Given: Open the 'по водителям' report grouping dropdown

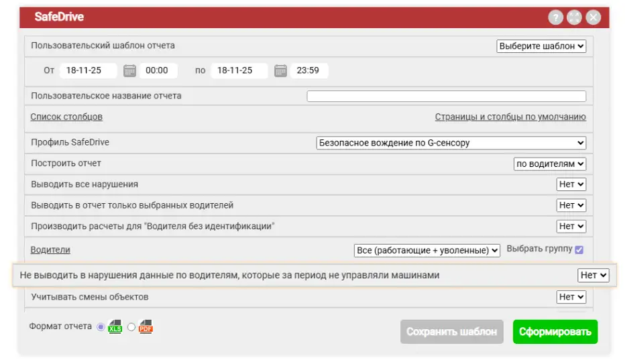Looking at the screenshot, I should [550, 164].
